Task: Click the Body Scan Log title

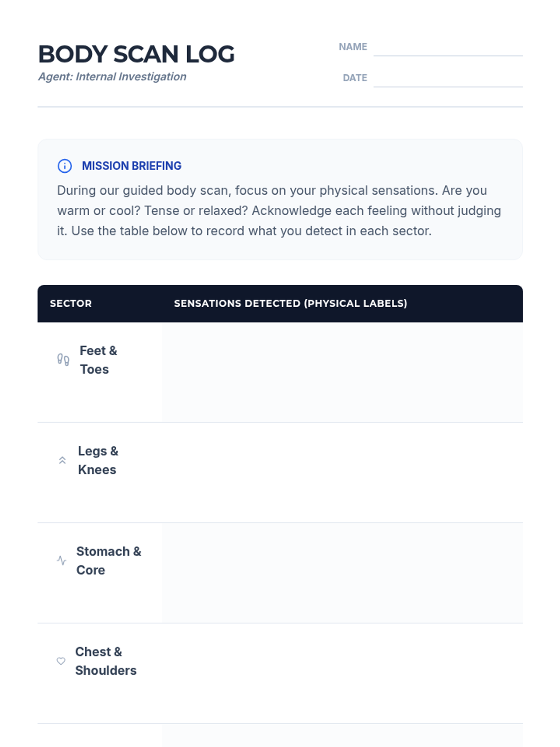Action: pyautogui.click(x=136, y=54)
